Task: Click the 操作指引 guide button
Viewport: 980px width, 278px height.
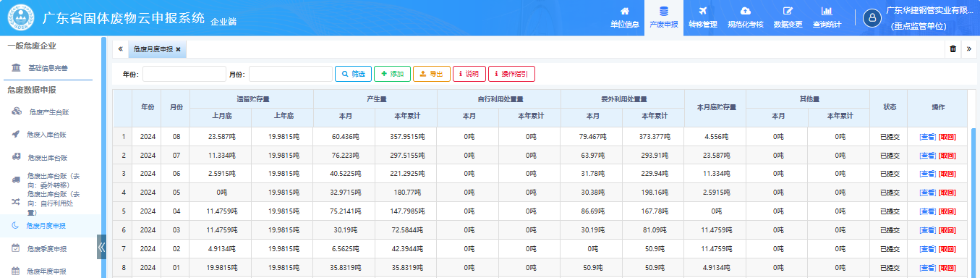Action: [511, 74]
